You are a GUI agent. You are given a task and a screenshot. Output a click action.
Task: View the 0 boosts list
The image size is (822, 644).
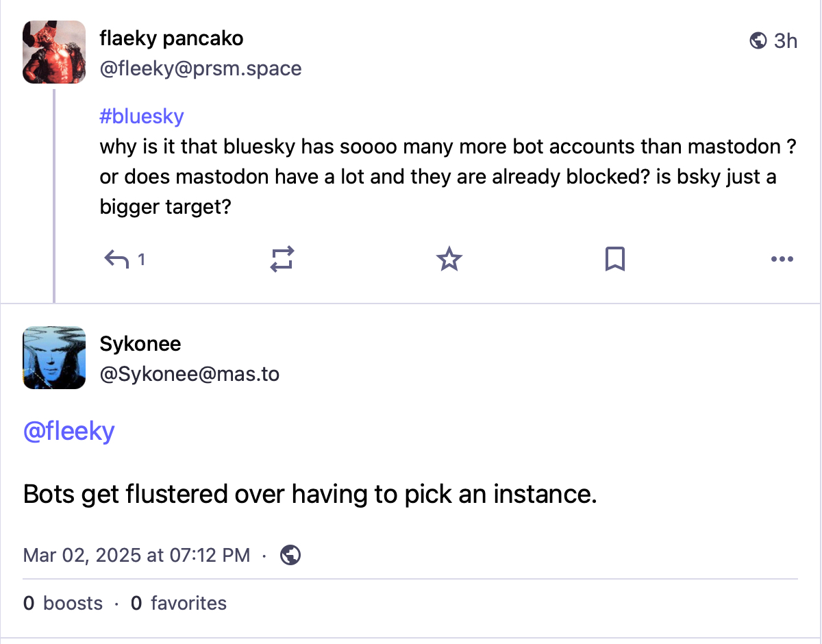63,604
